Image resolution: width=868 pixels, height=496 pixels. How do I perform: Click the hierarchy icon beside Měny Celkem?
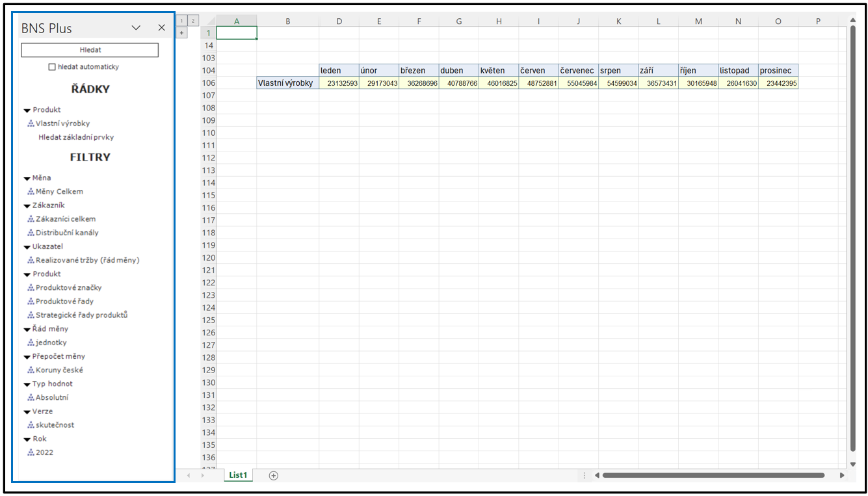point(31,192)
